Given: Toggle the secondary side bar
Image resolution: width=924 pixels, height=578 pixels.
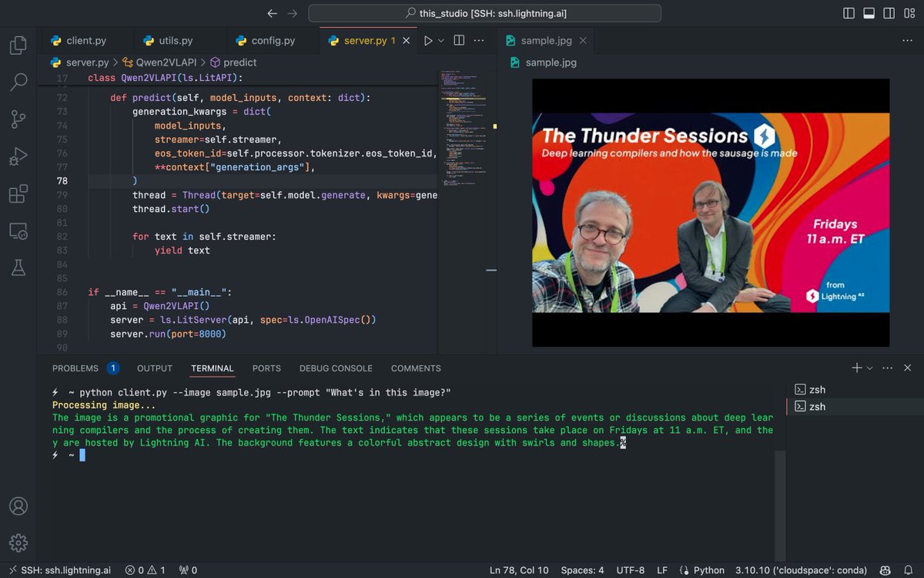Looking at the screenshot, I should [889, 13].
